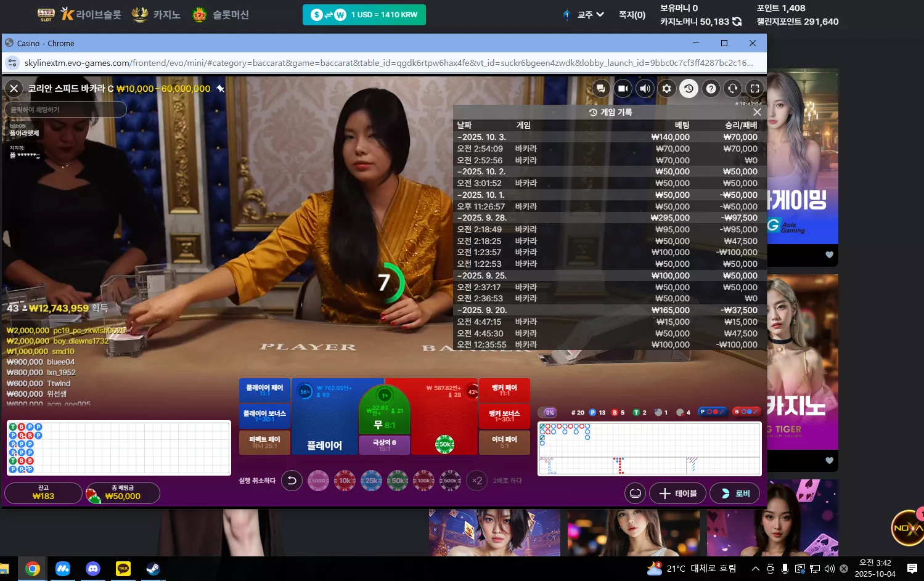Screen dimensions: 924x581
Task: Select the 100k chip
Action: (423, 481)
